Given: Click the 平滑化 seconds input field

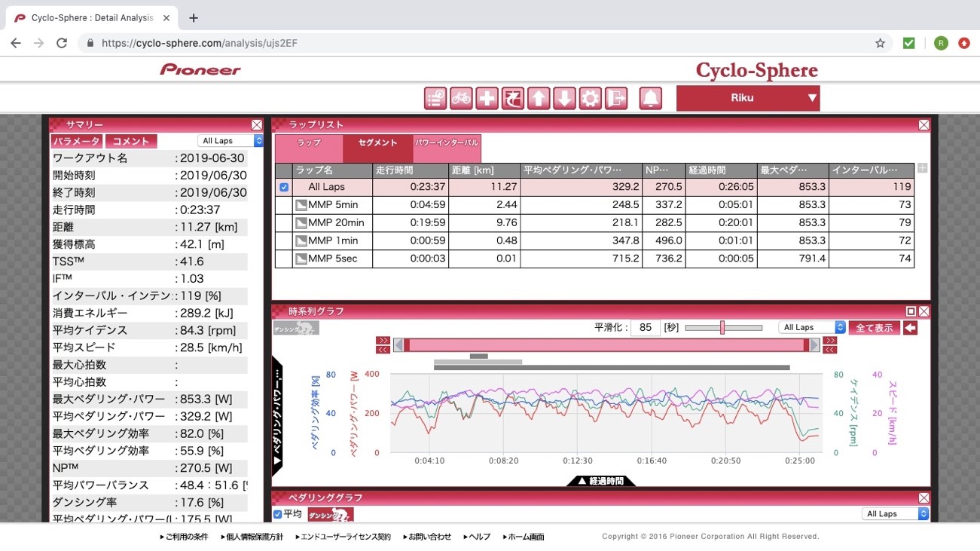Looking at the screenshot, I should (x=646, y=328).
